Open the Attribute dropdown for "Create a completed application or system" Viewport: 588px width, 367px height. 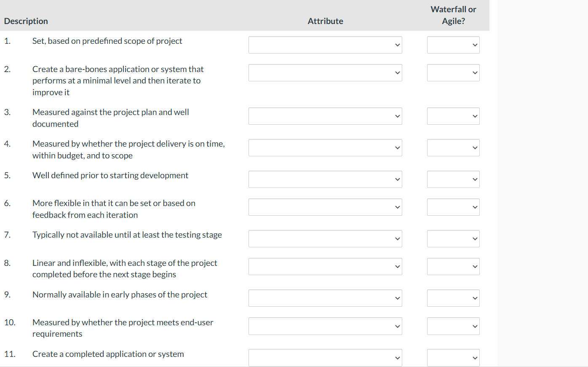[x=325, y=357]
